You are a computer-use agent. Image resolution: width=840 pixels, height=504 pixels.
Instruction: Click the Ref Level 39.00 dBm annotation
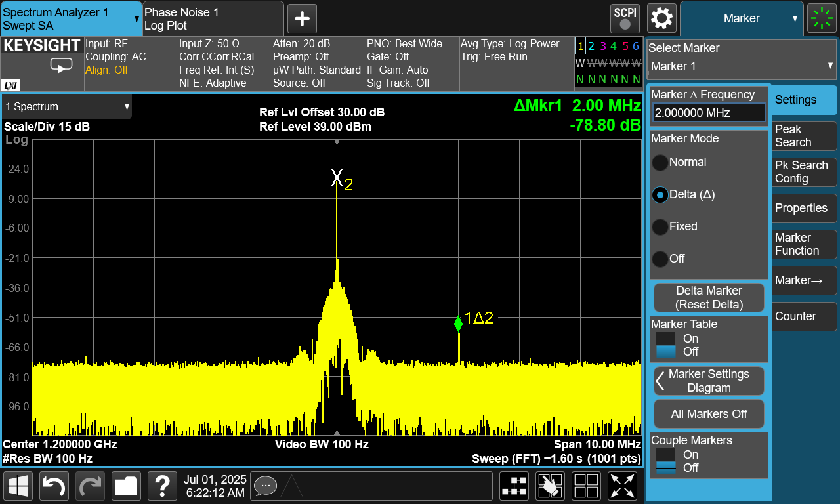pos(315,127)
